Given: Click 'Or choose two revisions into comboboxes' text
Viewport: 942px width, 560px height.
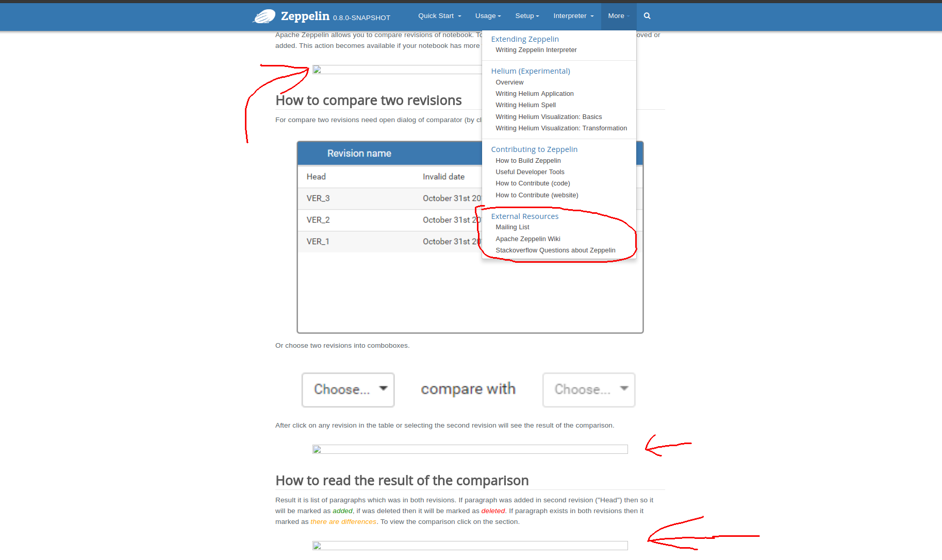Looking at the screenshot, I should click(342, 346).
